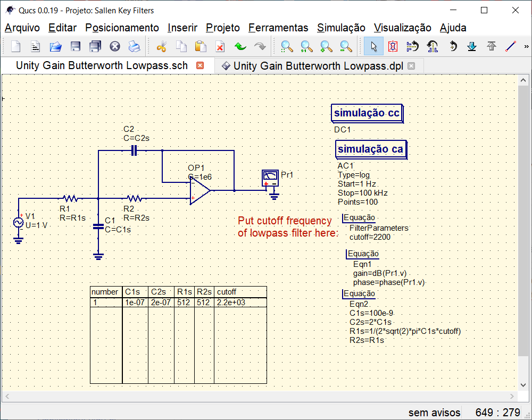Screen dimensions: 532x420
Task: Expand the hidden toolbar items chevron
Action: coord(526,46)
